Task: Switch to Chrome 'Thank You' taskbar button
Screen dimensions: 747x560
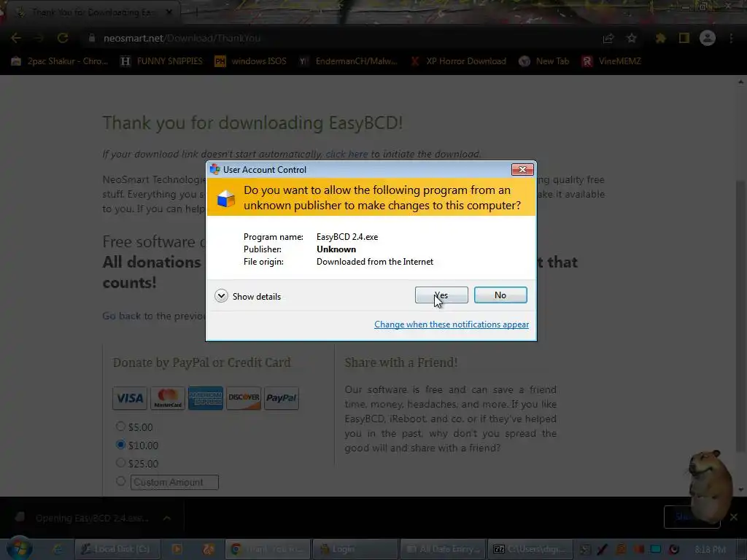Action: pos(268,549)
